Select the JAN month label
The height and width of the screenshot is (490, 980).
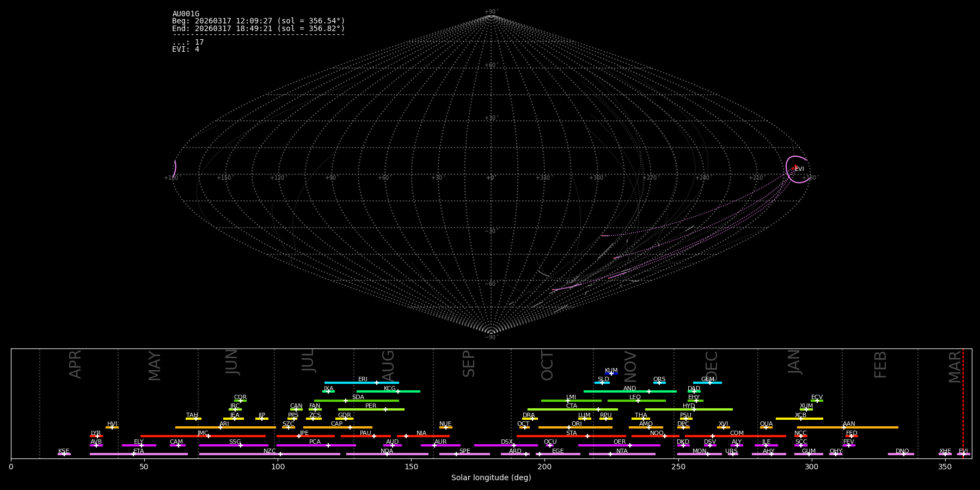794,362
